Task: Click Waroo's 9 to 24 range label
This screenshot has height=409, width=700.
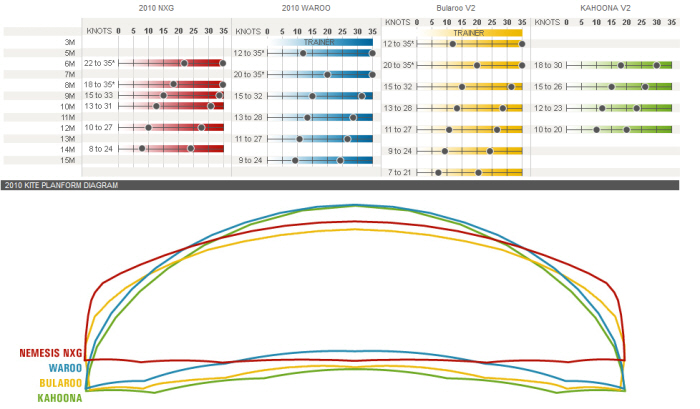Action: 250,160
